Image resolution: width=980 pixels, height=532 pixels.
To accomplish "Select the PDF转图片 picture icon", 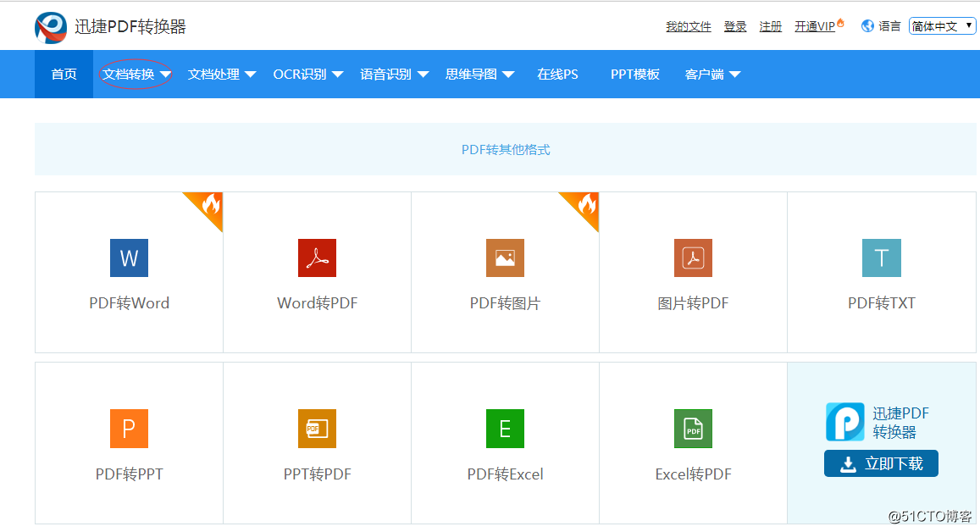I will (505, 258).
